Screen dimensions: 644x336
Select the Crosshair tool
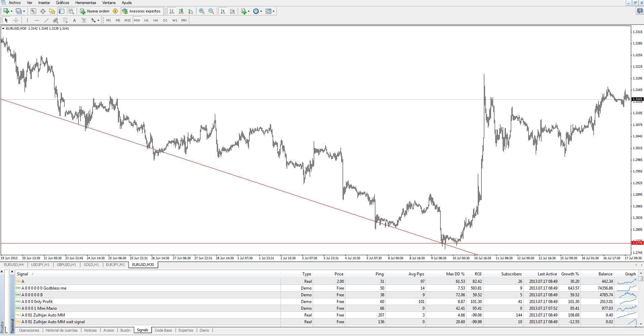point(16,20)
